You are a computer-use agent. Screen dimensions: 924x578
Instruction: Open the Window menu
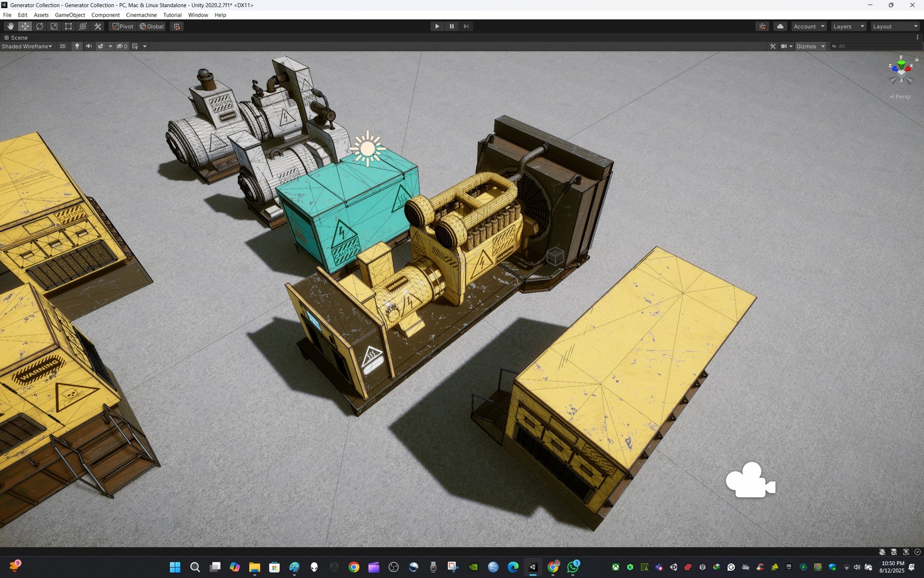click(x=198, y=15)
